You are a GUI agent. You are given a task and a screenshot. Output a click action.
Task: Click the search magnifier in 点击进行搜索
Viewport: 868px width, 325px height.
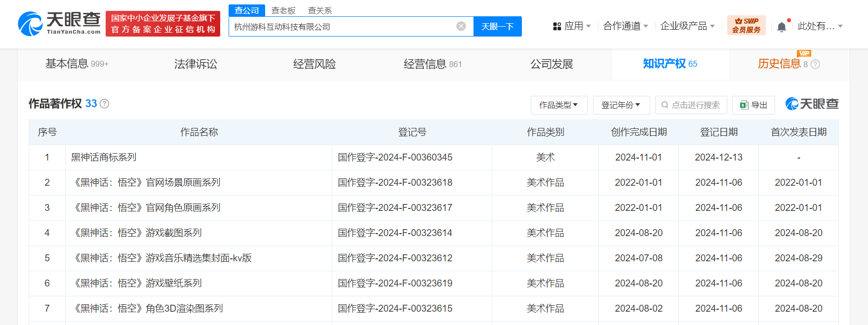point(665,105)
